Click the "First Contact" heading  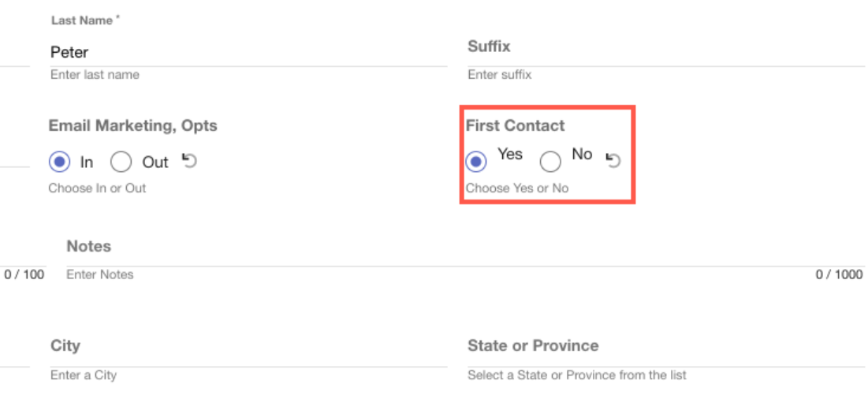point(516,125)
